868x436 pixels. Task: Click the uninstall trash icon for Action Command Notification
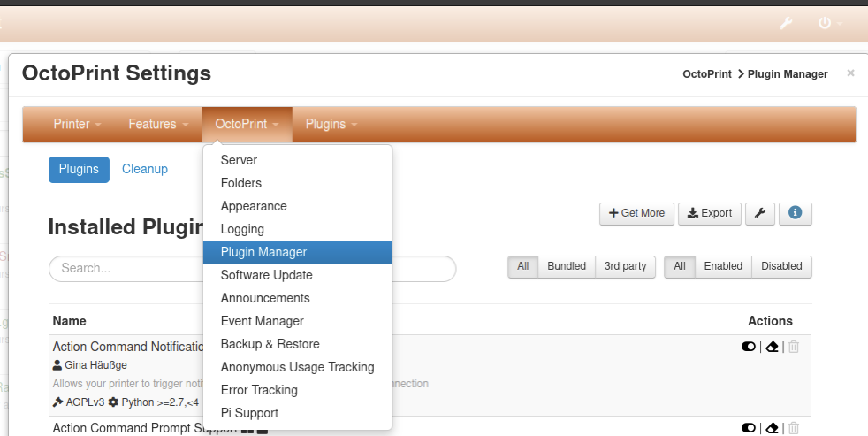pyautogui.click(x=794, y=347)
